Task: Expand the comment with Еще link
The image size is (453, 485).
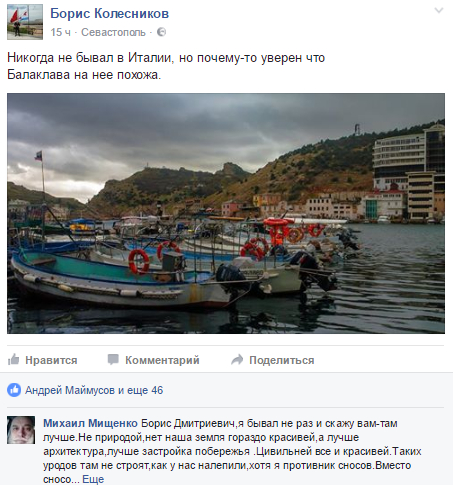Action: tap(93, 479)
